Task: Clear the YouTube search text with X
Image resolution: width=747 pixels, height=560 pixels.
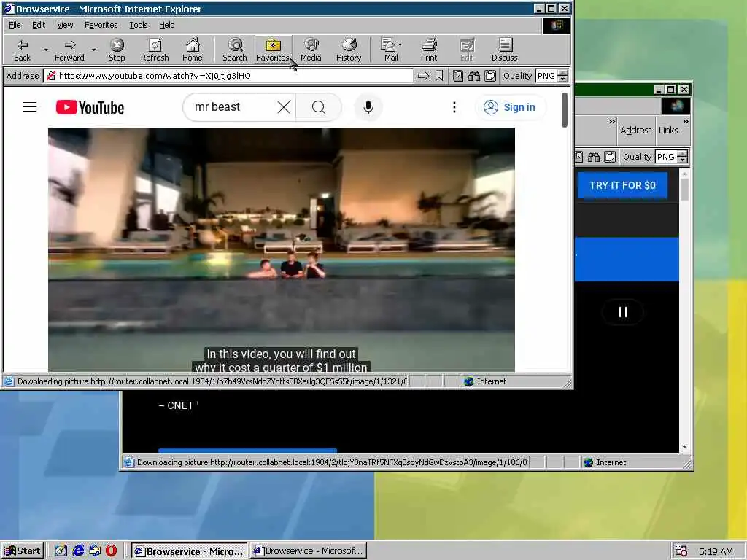Action: click(284, 107)
